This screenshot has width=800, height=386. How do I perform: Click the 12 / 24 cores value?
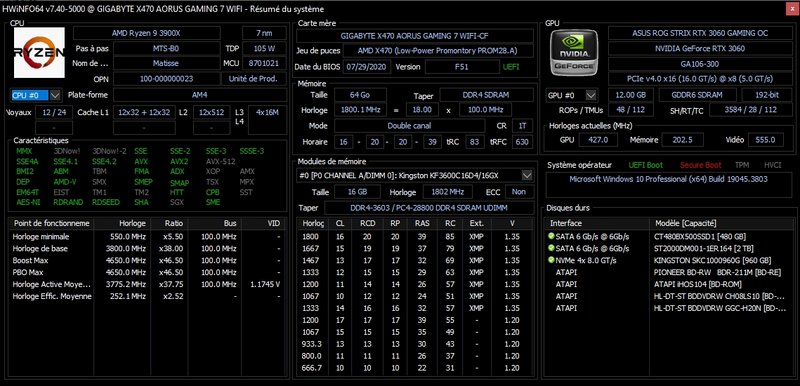[54, 112]
